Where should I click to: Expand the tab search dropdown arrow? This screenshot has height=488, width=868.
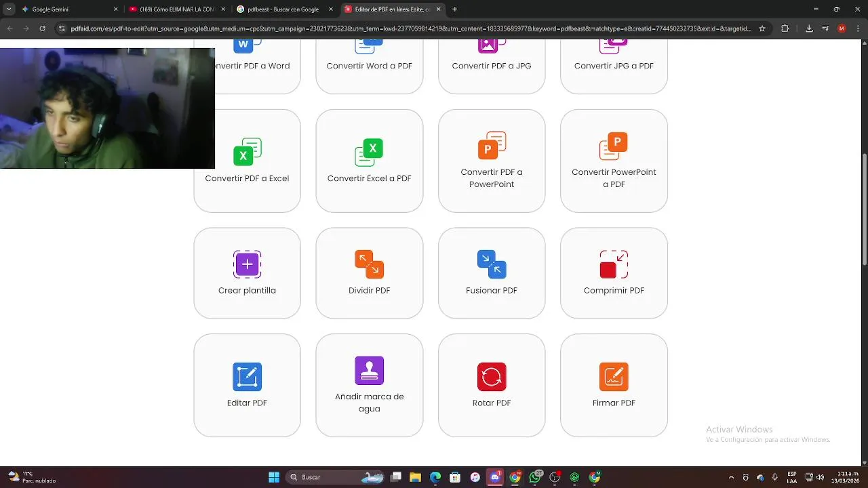click(9, 9)
